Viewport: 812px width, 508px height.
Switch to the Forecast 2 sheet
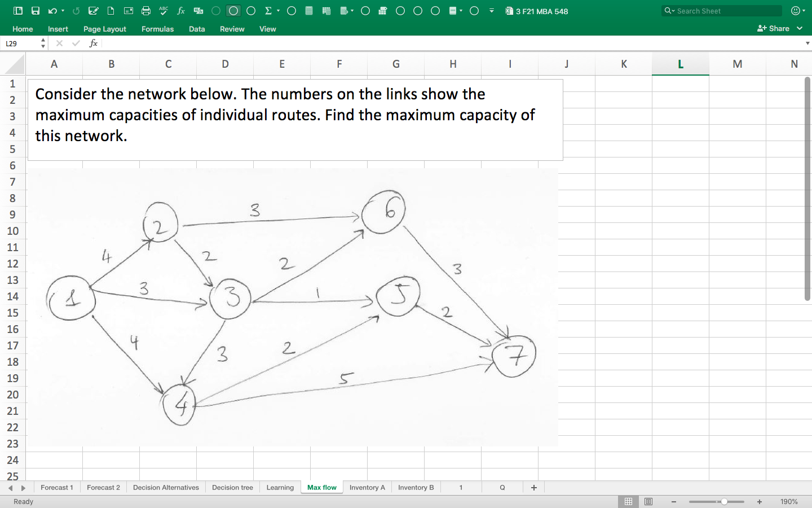coord(104,488)
